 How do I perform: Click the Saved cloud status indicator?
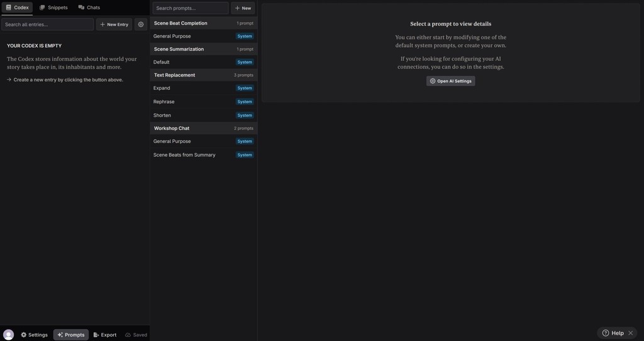tap(136, 335)
